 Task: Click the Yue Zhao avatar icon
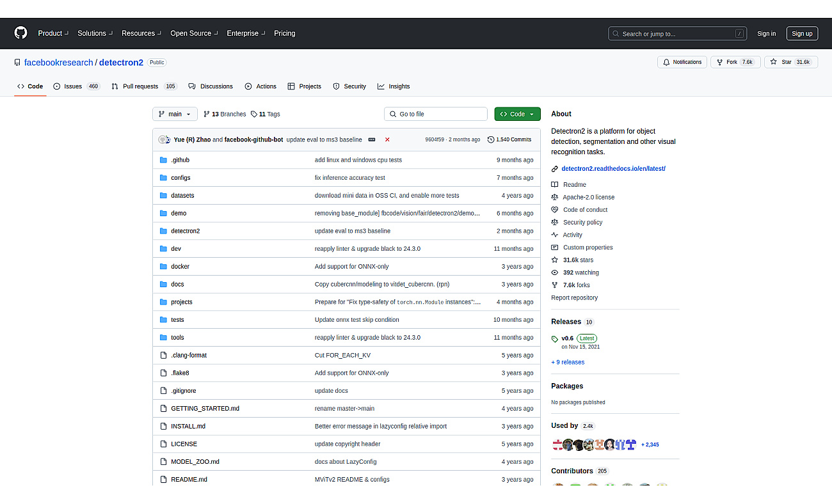pos(164,139)
